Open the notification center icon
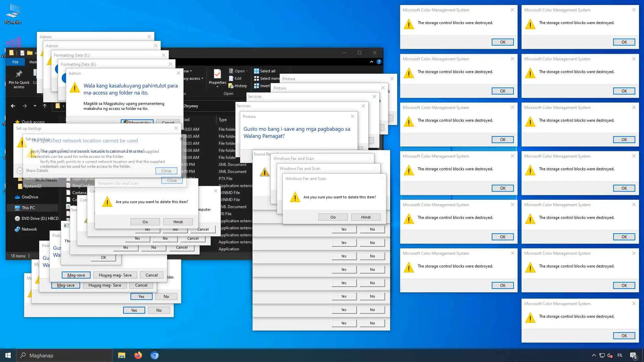The image size is (644, 362). pyautogui.click(x=633, y=355)
